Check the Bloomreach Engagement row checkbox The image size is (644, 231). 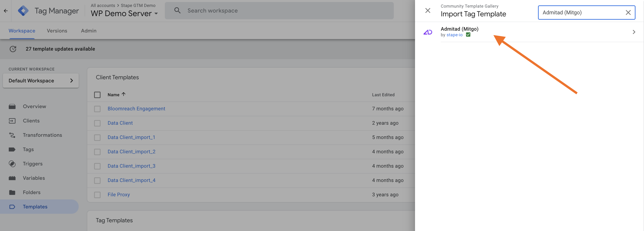point(97,109)
